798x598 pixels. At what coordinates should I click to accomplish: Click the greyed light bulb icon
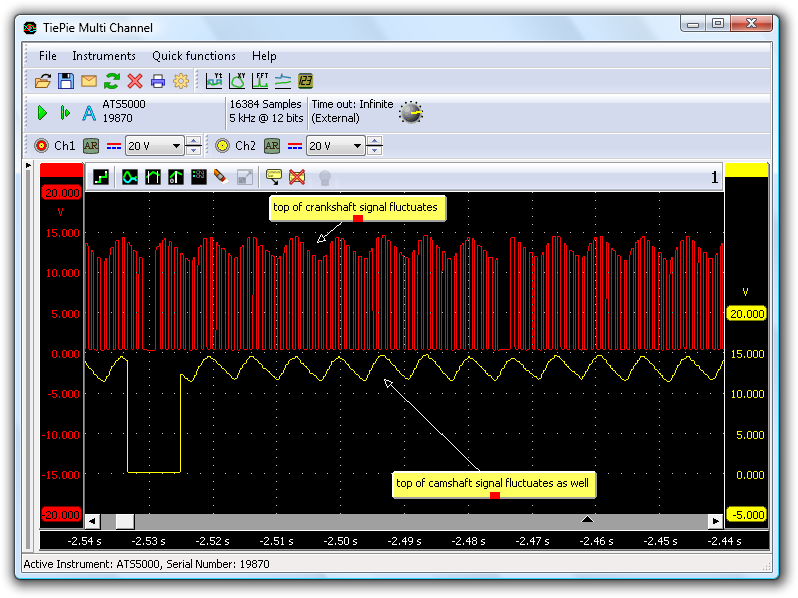coord(325,178)
